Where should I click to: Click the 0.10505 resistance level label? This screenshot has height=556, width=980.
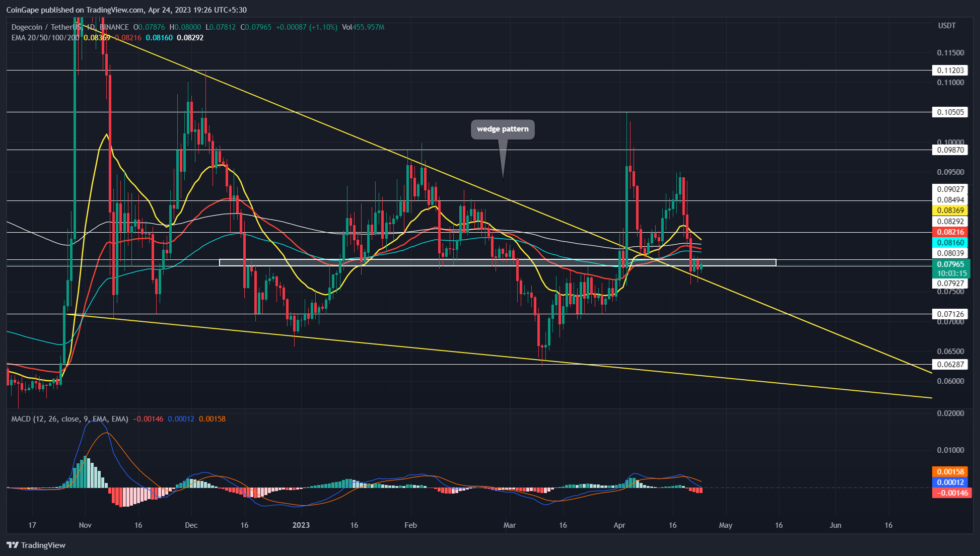[x=950, y=112]
